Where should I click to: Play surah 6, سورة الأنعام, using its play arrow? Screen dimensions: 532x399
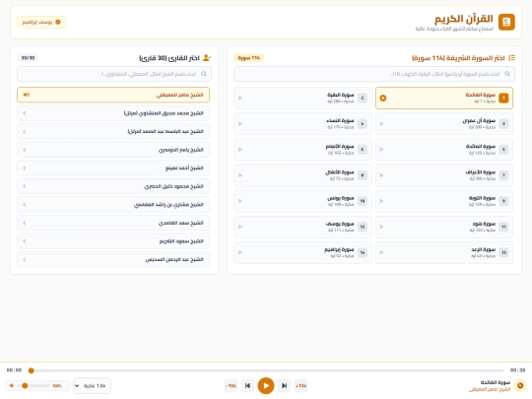[240, 150]
